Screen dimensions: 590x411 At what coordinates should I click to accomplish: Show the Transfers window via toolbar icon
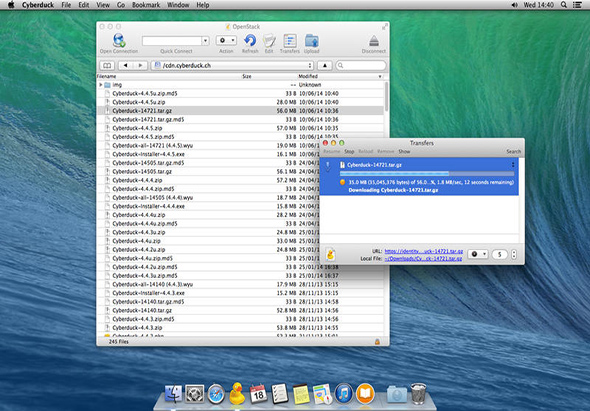point(290,40)
